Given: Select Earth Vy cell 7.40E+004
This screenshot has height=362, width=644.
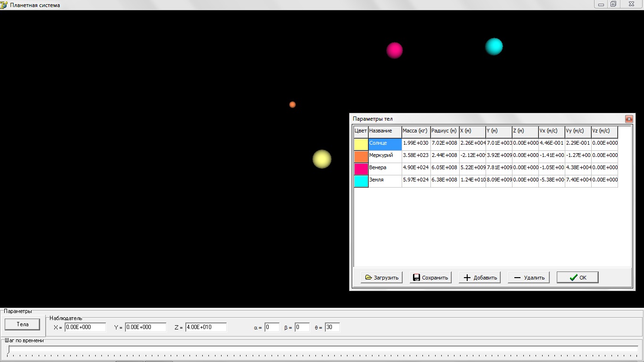Looking at the screenshot, I should (578, 181).
